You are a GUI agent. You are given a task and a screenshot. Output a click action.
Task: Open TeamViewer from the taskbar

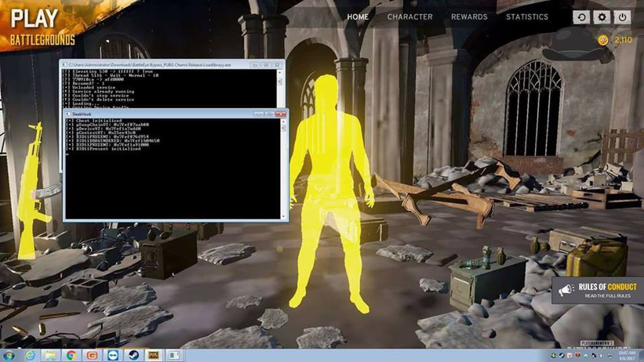(112, 355)
